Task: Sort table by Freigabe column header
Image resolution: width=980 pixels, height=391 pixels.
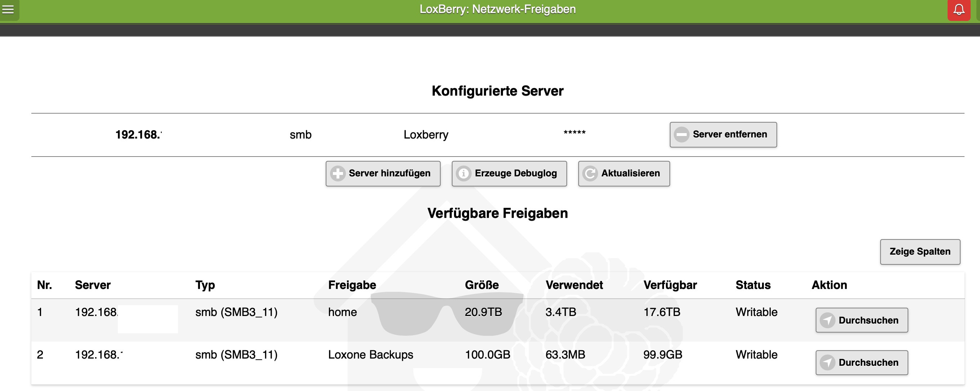Action: [x=352, y=285]
